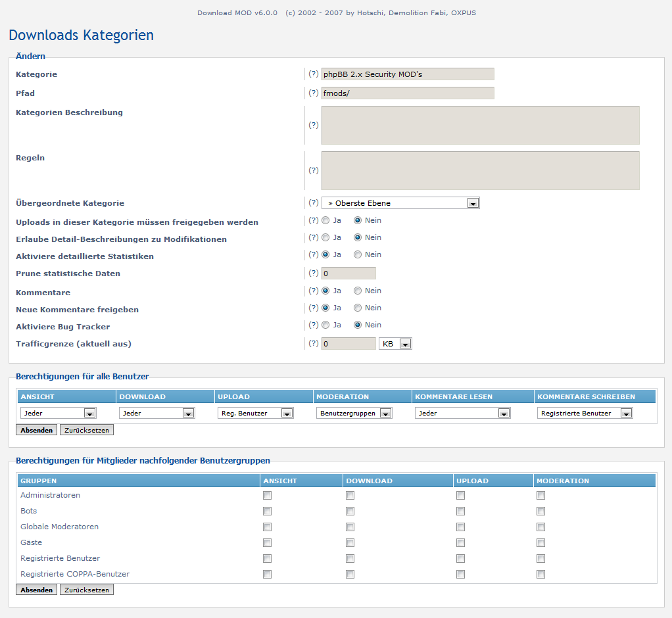672x618 pixels.
Task: Click into the Kategorien Beschreibung text area
Action: tap(480, 125)
